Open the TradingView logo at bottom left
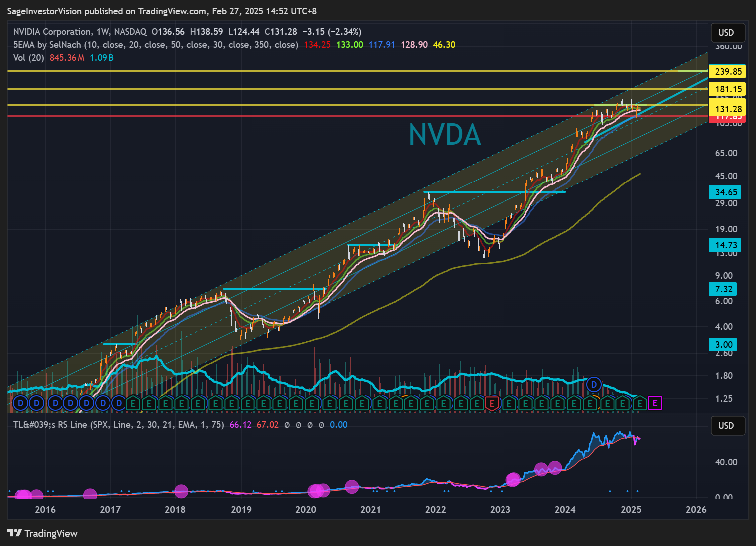Viewport: 756px width, 546px height. 43,533
